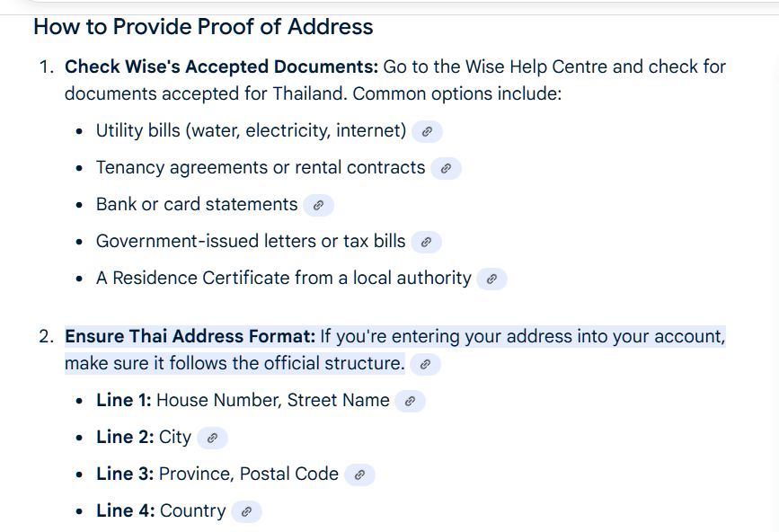Click the highlighted 'Ensure Thai Address Format' text
The width and height of the screenshot is (779, 532).
coord(190,336)
